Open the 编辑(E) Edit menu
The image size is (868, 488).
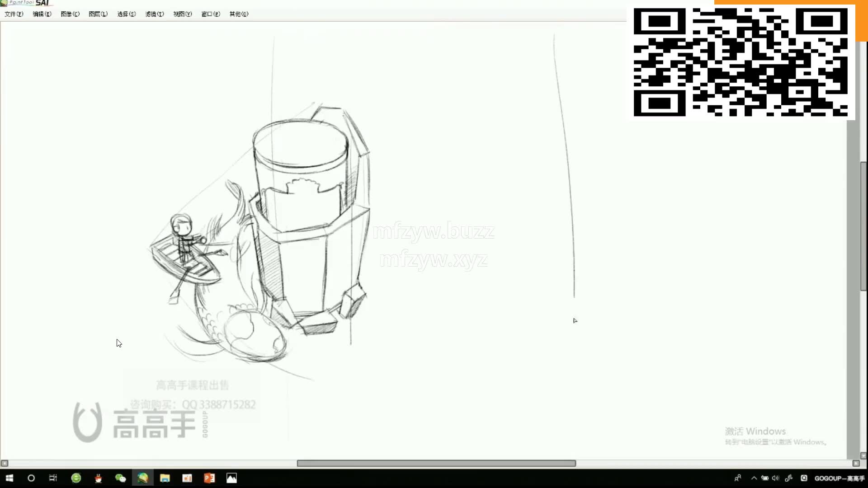tap(42, 14)
